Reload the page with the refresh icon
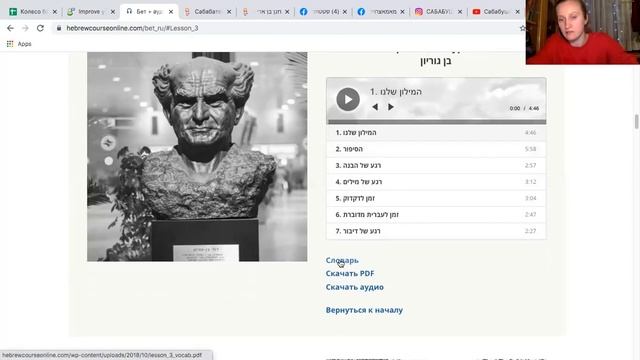640x360 pixels. click(x=40, y=28)
